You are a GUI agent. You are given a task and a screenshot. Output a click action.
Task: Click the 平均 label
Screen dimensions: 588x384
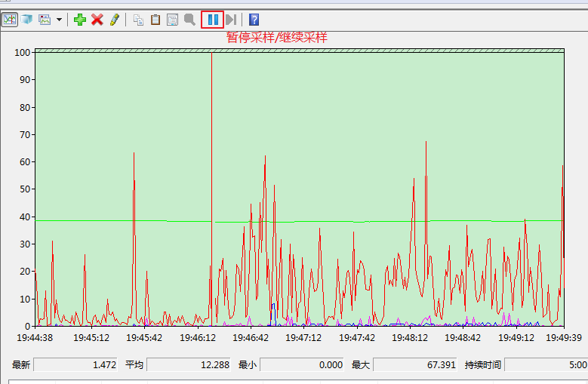(x=134, y=365)
